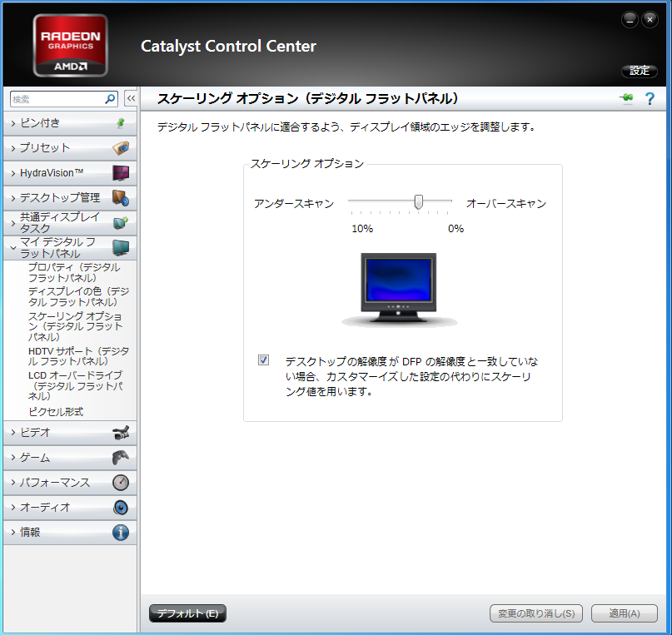Click slider track near 10% end
This screenshot has height=635, width=672.
[x=354, y=201]
